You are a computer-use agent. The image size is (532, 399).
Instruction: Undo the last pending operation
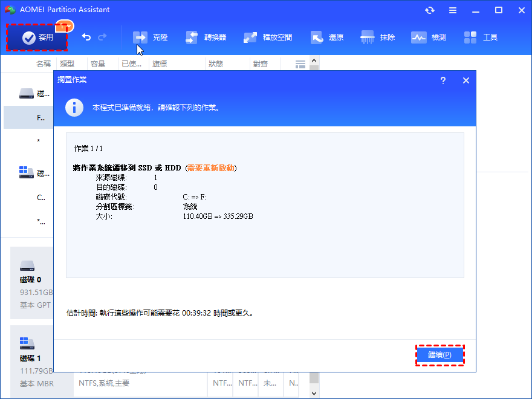(x=86, y=37)
